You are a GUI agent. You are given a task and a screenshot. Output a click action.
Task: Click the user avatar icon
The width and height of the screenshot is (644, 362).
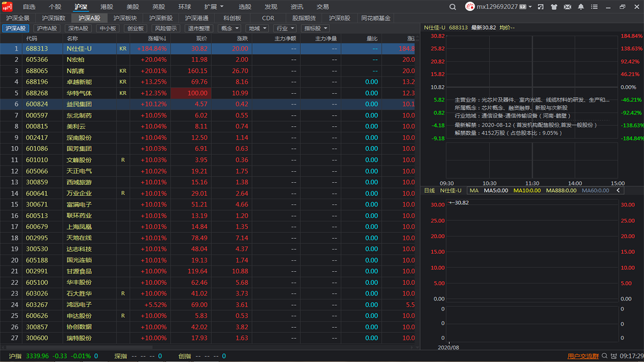point(470,7)
